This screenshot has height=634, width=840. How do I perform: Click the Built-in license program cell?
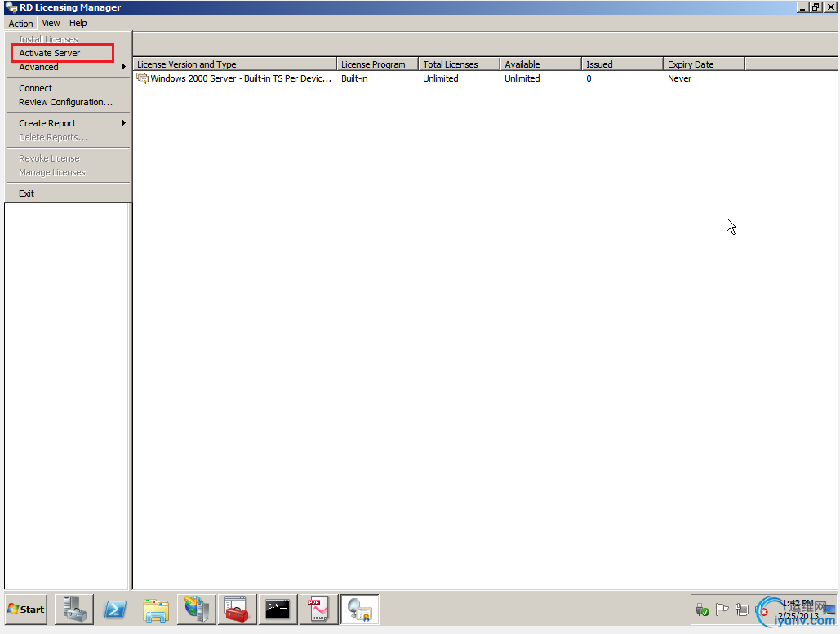pyautogui.click(x=354, y=78)
